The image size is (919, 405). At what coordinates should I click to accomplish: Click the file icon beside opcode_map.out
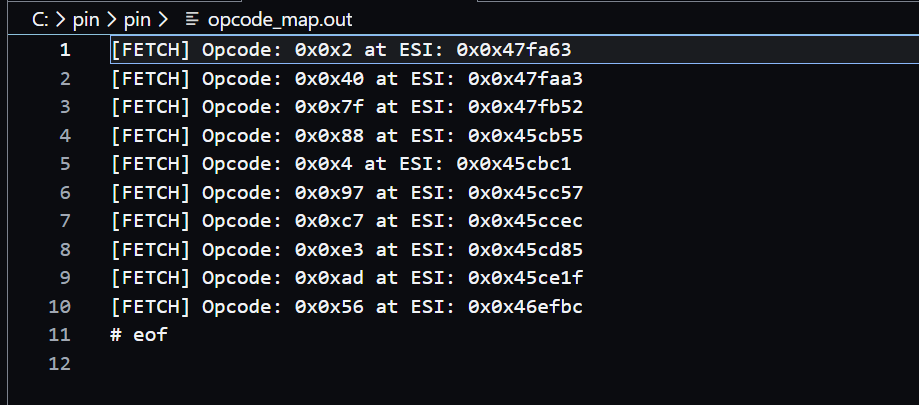(x=193, y=19)
